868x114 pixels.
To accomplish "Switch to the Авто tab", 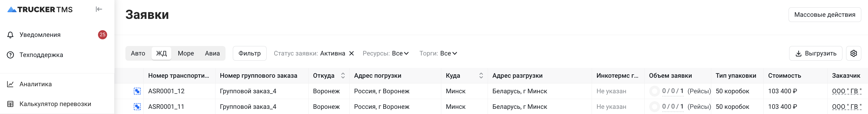I will 138,53.
